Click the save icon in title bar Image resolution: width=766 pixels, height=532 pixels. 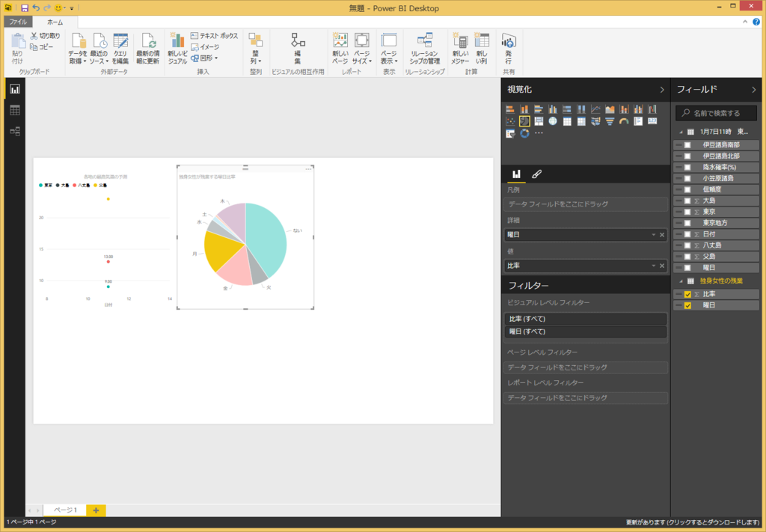25,7
